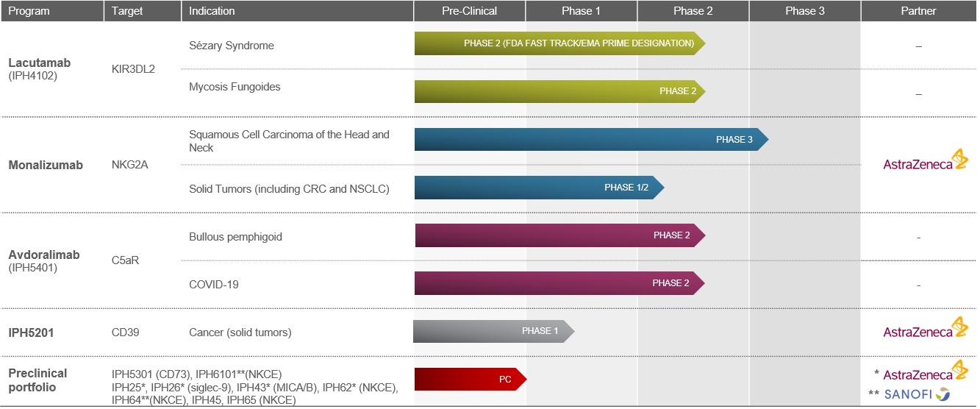The image size is (980, 409).
Task: Select the Bullous pemphigoid Phase 2 bar
Action: [x=559, y=235]
